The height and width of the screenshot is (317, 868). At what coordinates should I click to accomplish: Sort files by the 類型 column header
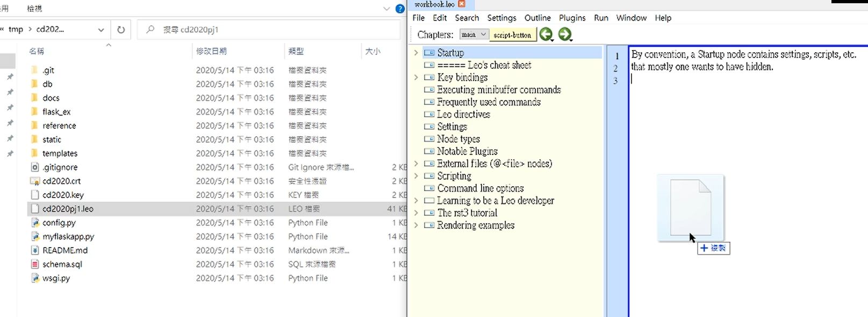click(296, 51)
